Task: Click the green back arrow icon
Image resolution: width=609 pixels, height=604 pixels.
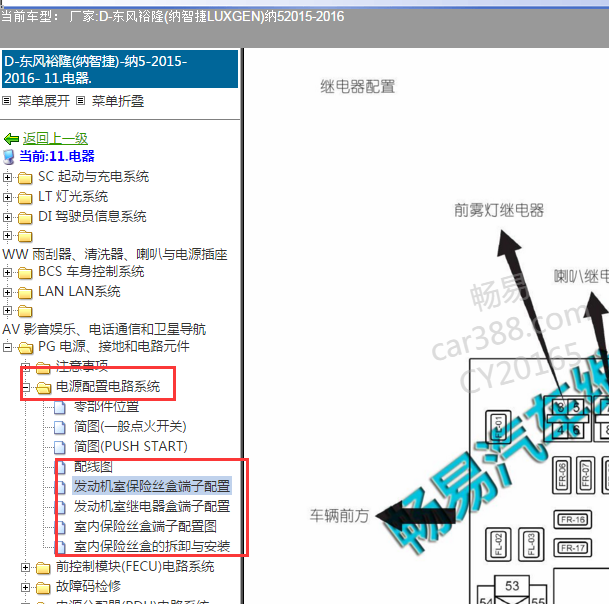Action: click(x=11, y=139)
